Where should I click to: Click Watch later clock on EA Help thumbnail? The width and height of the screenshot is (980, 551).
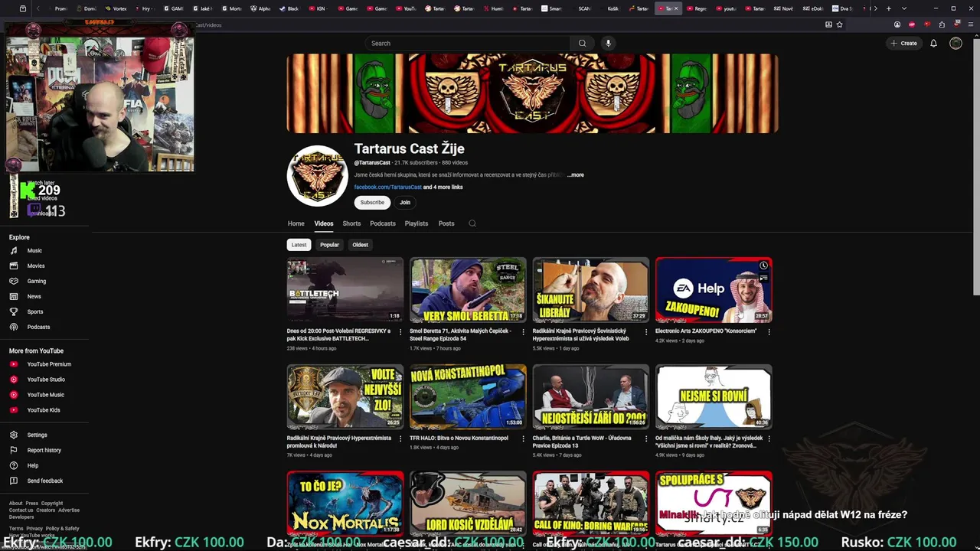coord(763,266)
